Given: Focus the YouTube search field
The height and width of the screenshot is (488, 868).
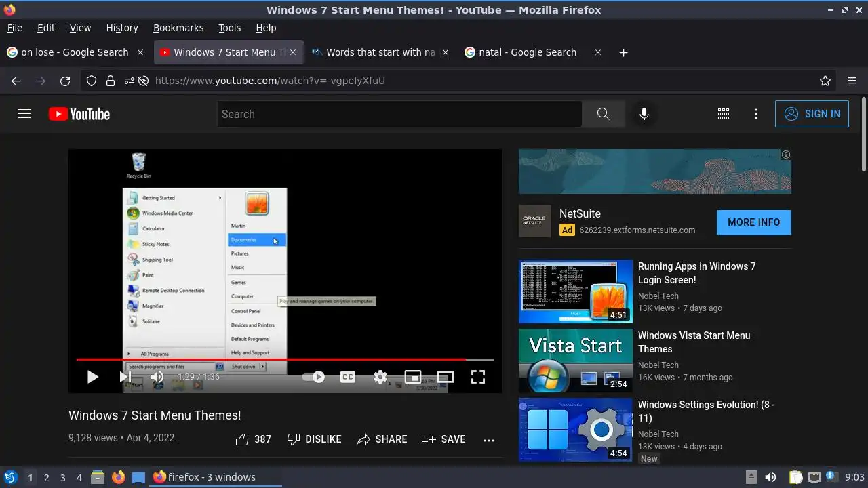Looking at the screenshot, I should pos(399,114).
